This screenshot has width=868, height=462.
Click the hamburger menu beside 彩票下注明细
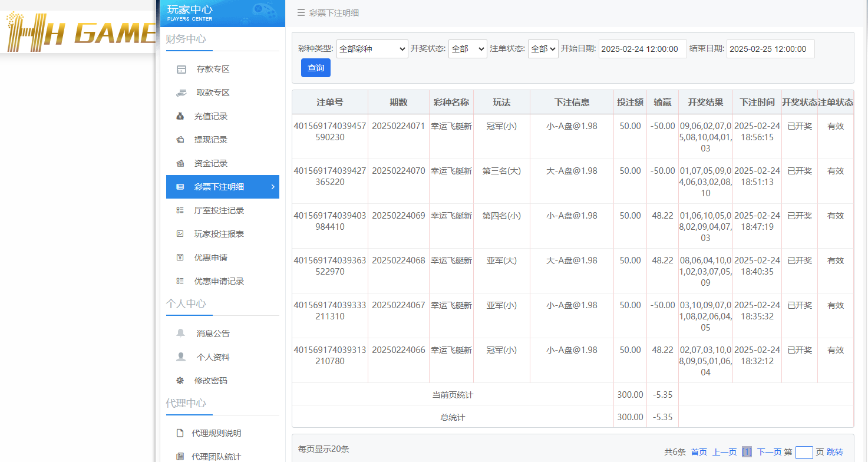coord(300,12)
